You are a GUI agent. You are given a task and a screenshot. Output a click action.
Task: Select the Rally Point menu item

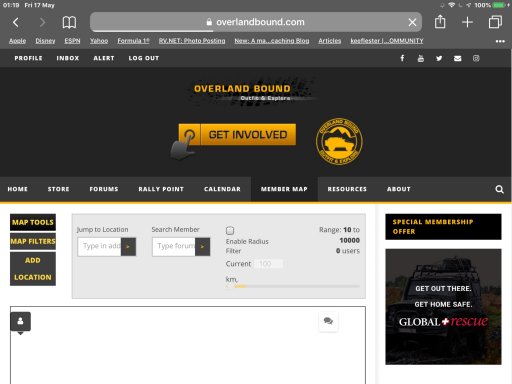(161, 189)
